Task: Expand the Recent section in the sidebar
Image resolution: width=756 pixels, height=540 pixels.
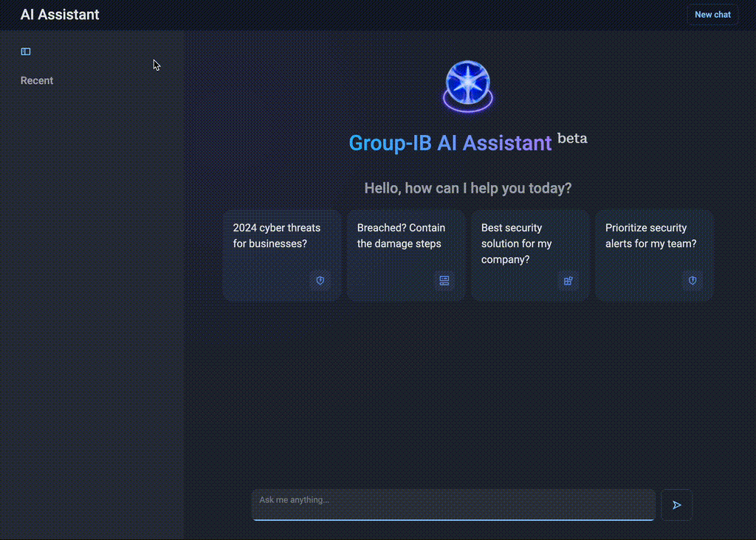Action: pos(36,80)
